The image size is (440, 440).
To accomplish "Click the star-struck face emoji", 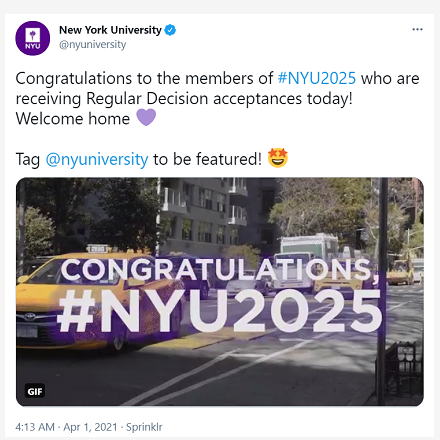I will click(278, 158).
